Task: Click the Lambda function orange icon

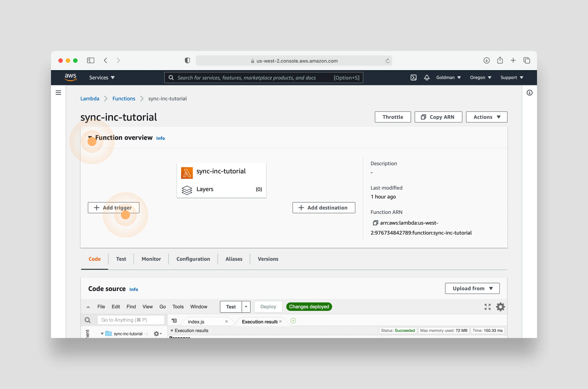Action: tap(187, 173)
